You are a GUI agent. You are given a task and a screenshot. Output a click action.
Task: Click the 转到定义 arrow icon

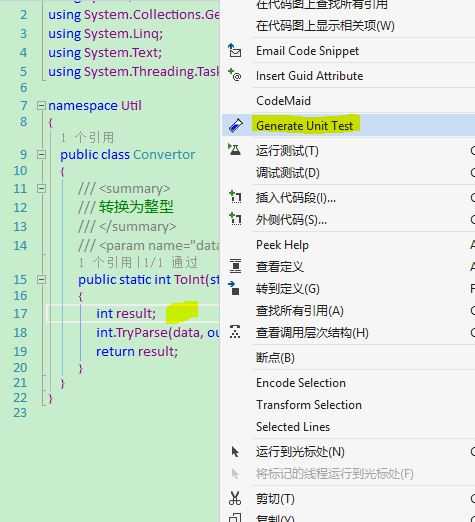point(234,288)
